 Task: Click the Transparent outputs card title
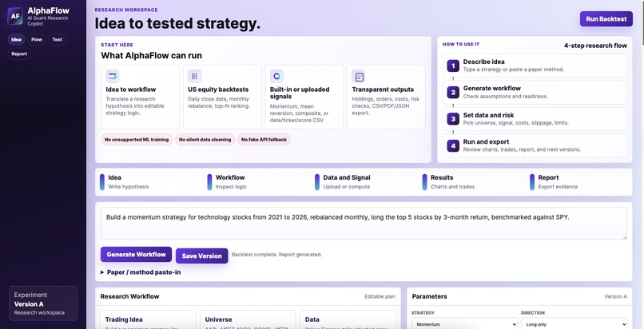tap(383, 89)
